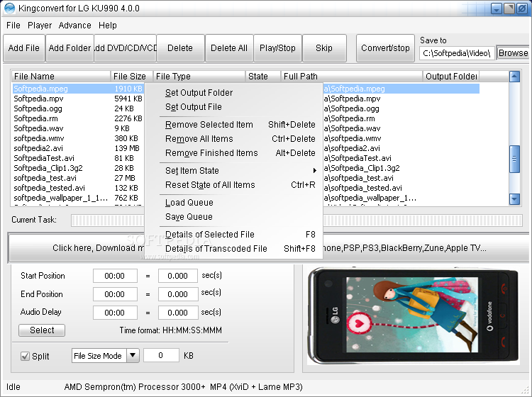The width and height of the screenshot is (532, 397).
Task: Open the Help menu
Action: click(x=108, y=26)
